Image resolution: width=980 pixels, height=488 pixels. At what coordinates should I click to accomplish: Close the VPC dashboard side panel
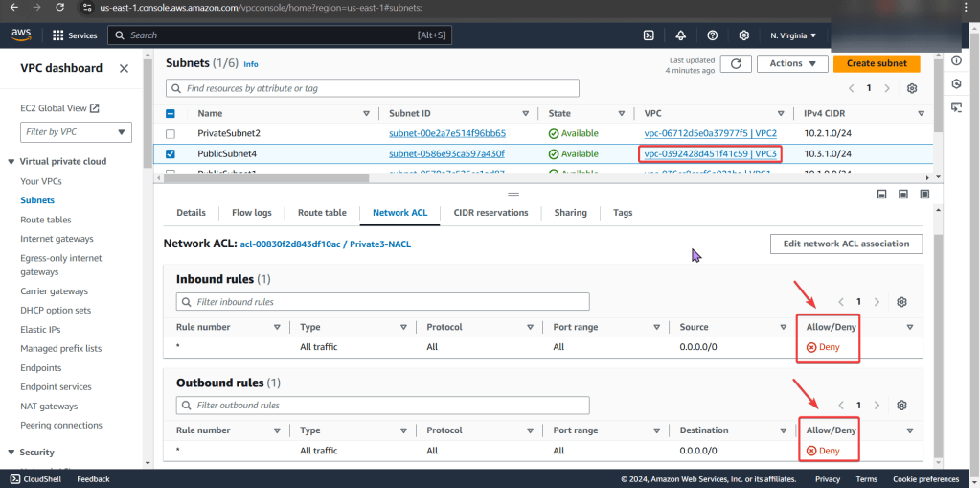coord(124,68)
